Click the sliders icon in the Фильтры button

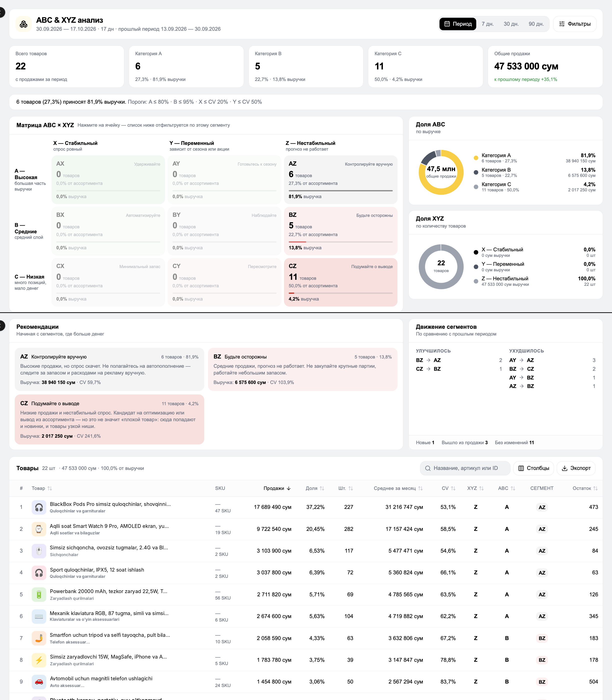tap(562, 24)
